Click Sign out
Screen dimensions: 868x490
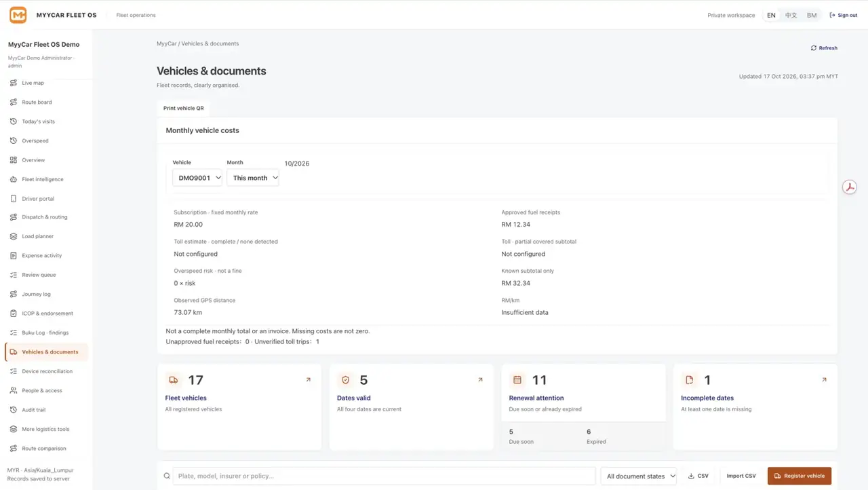click(x=844, y=15)
